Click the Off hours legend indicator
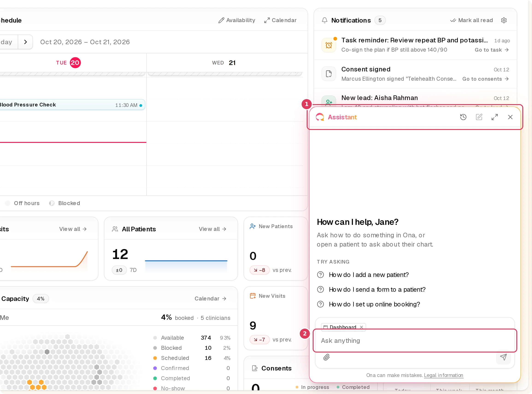532x394 pixels. click(x=8, y=203)
